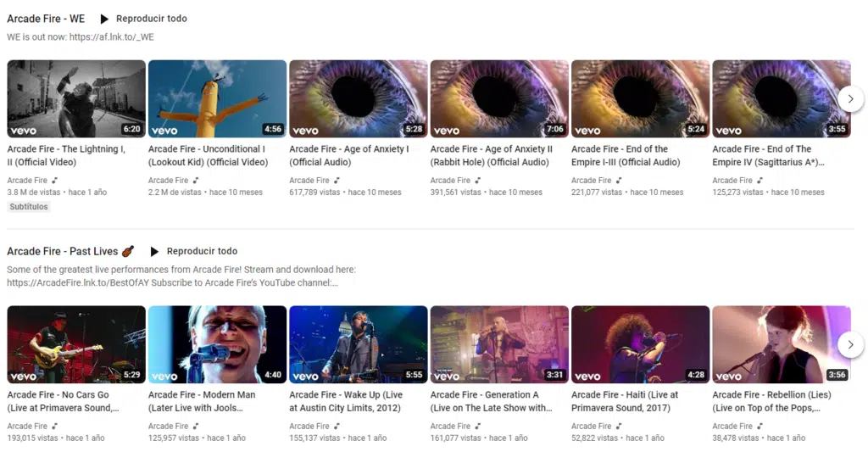This screenshot has width=868, height=452.
Task: Click music note icon under Generation A
Action: pos(478,427)
